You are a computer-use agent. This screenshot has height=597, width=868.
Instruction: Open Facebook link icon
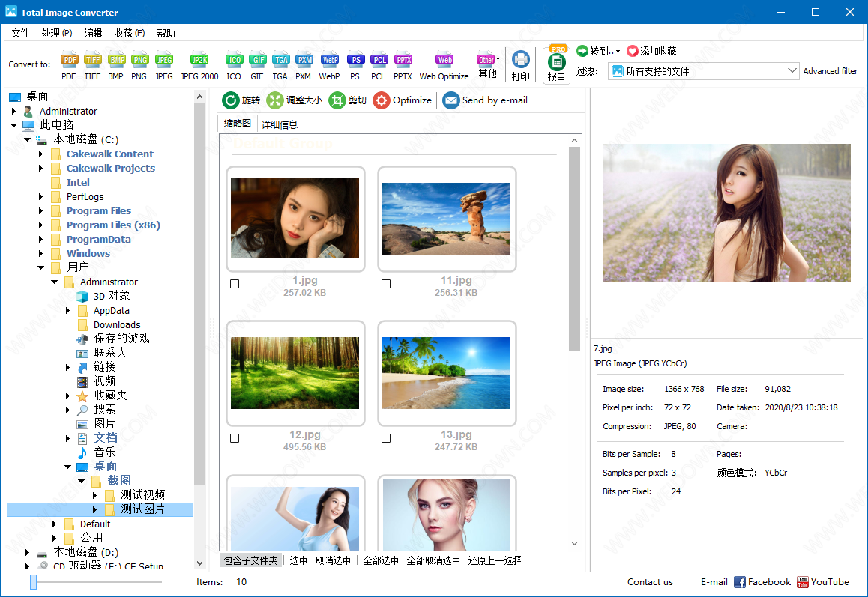tap(740, 582)
